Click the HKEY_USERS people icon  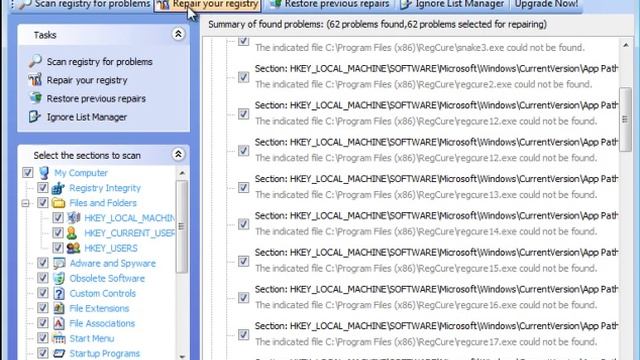pyautogui.click(x=73, y=248)
